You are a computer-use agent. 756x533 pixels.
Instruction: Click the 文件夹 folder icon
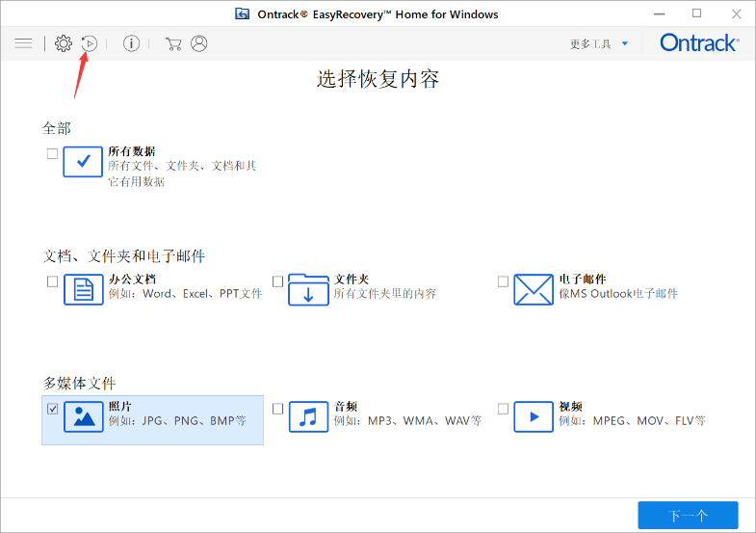point(308,289)
